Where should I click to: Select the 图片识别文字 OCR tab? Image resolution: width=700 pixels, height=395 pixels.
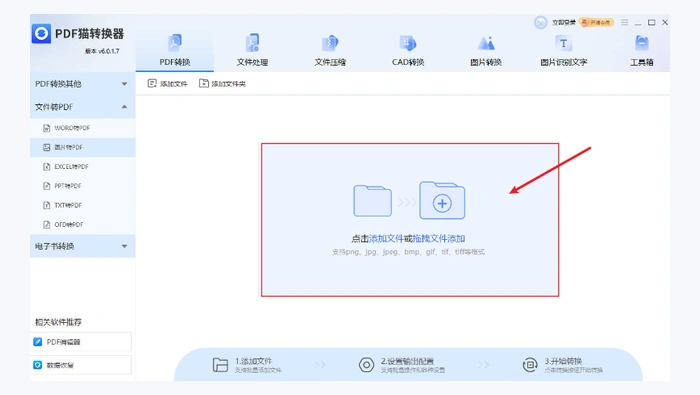click(563, 50)
